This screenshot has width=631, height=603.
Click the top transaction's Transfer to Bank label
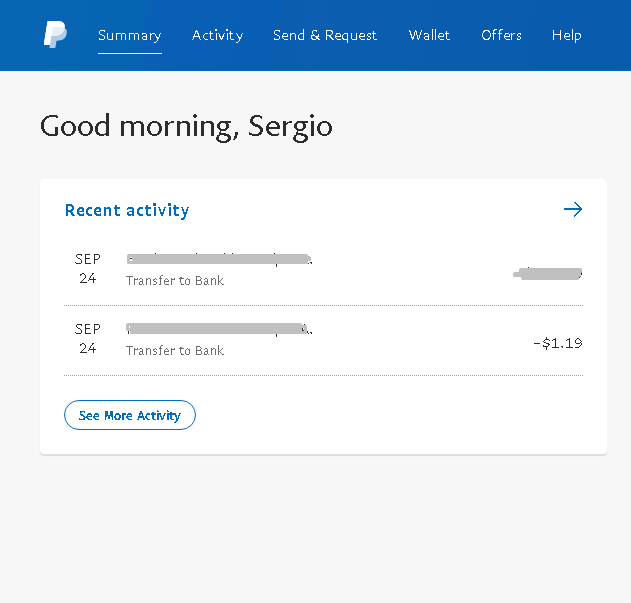coord(175,281)
